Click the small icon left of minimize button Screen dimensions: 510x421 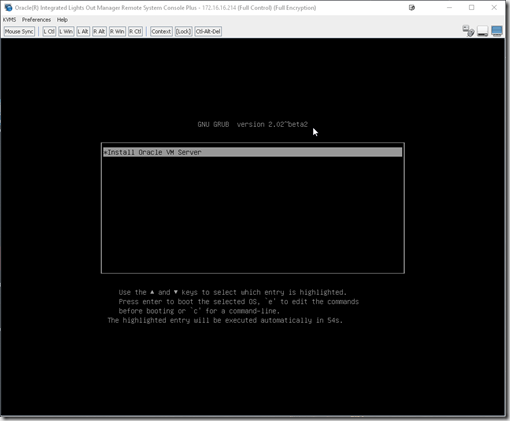pyautogui.click(x=412, y=7)
